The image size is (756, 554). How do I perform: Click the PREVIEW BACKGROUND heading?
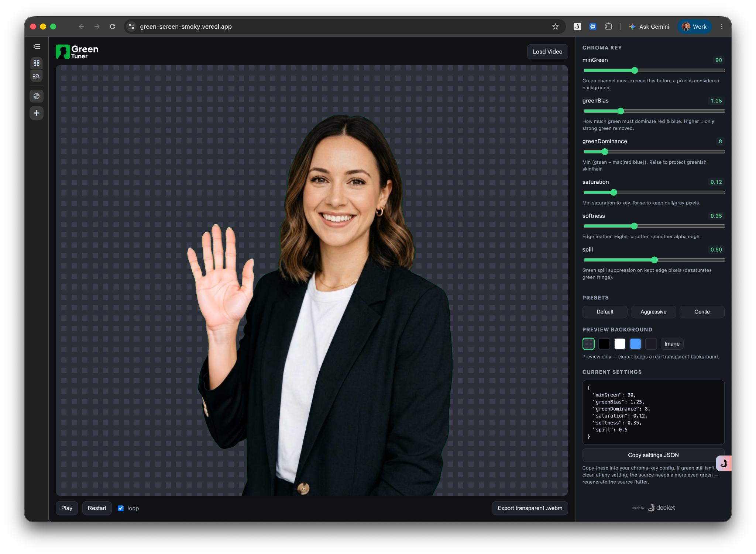[x=617, y=329]
